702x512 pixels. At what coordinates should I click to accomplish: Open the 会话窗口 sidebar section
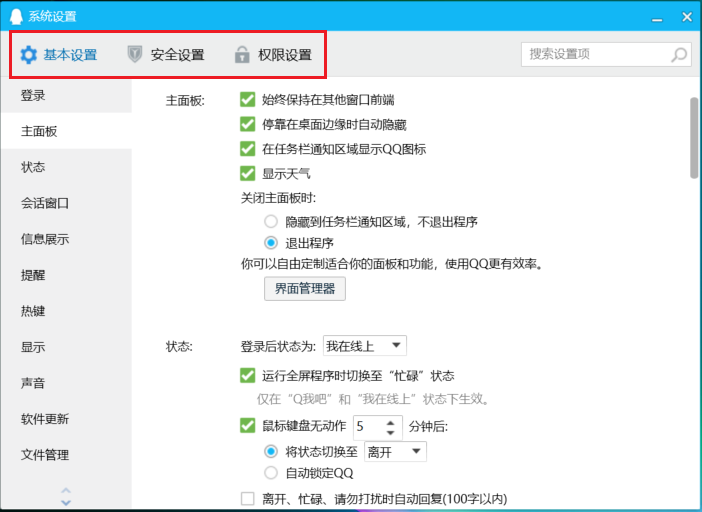[66, 203]
